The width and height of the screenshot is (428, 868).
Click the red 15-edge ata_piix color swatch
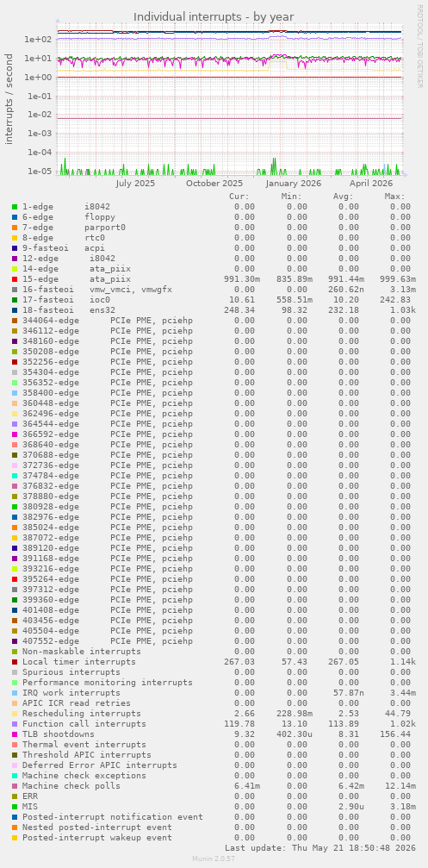tap(15, 279)
